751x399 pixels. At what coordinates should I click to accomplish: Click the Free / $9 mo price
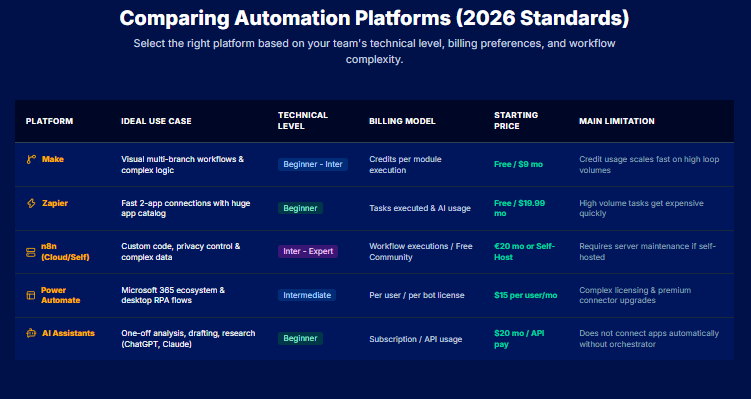pos(518,164)
